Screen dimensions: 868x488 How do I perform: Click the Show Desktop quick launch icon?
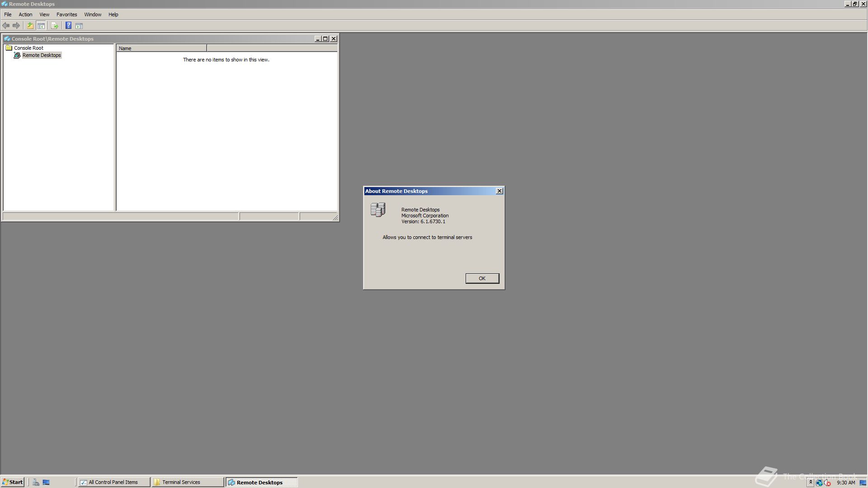click(x=46, y=482)
